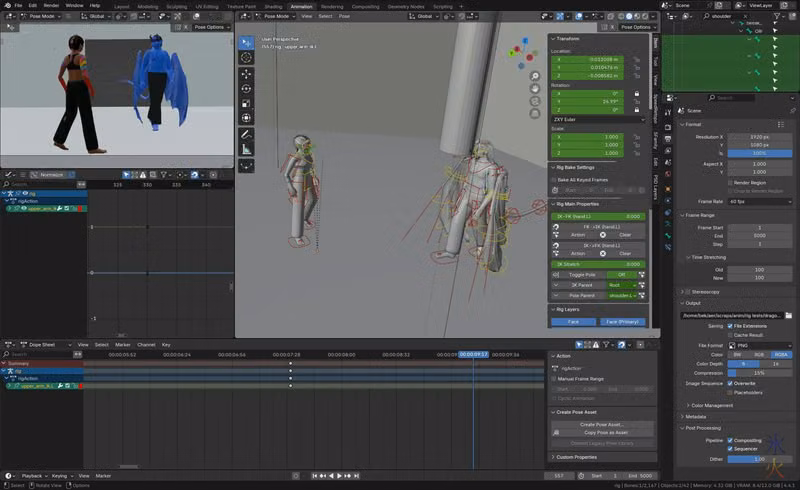The height and width of the screenshot is (490, 800).
Task: Toggle the Compositing pipeline checkbox
Action: tap(730, 440)
